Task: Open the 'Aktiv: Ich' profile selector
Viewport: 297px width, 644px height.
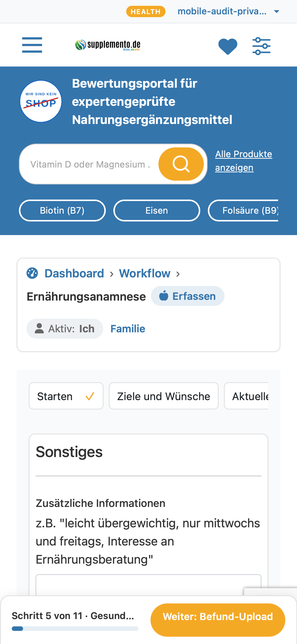Action: click(x=65, y=329)
